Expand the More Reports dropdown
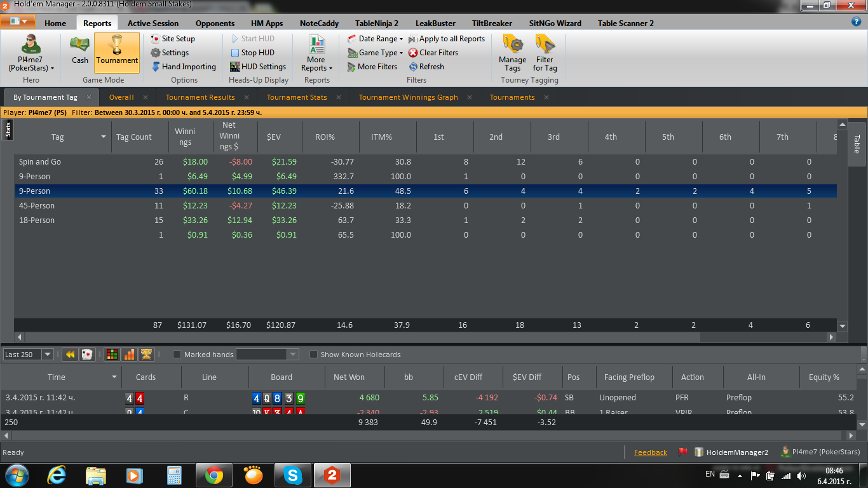The height and width of the screenshot is (488, 868). pos(316,54)
